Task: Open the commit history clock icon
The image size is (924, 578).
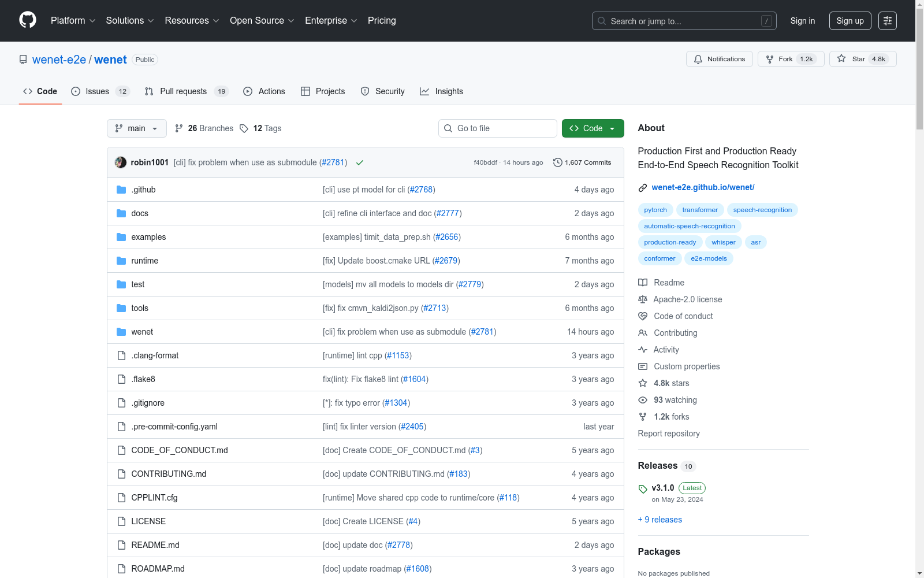Action: tap(557, 162)
